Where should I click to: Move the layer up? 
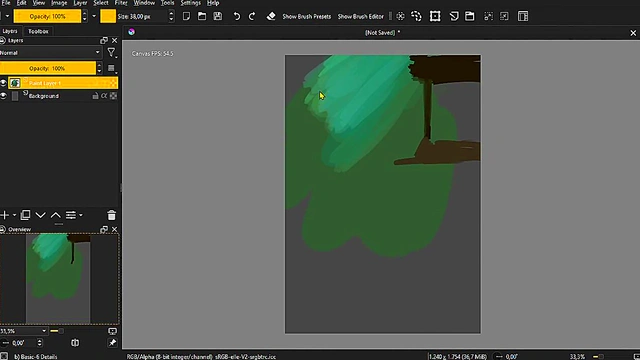coord(56,215)
